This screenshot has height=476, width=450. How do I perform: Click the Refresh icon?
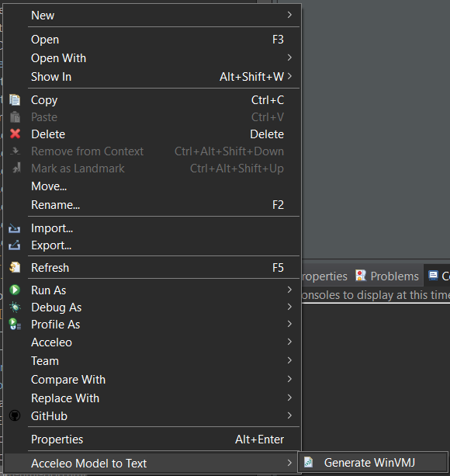pyautogui.click(x=15, y=267)
